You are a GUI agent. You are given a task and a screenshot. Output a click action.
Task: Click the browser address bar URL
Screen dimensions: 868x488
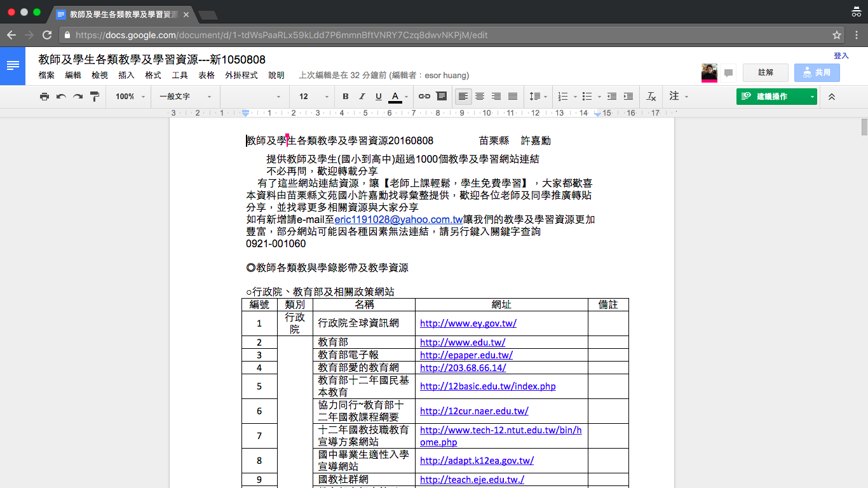pos(281,35)
